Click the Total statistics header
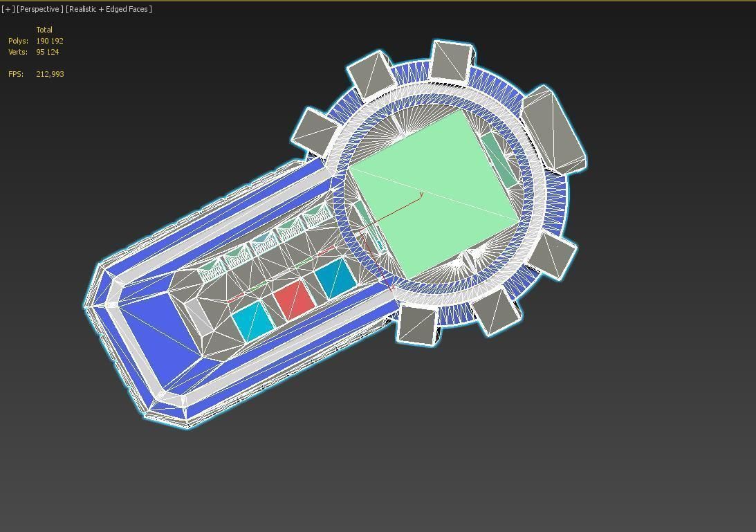This screenshot has width=756, height=532. [x=44, y=30]
